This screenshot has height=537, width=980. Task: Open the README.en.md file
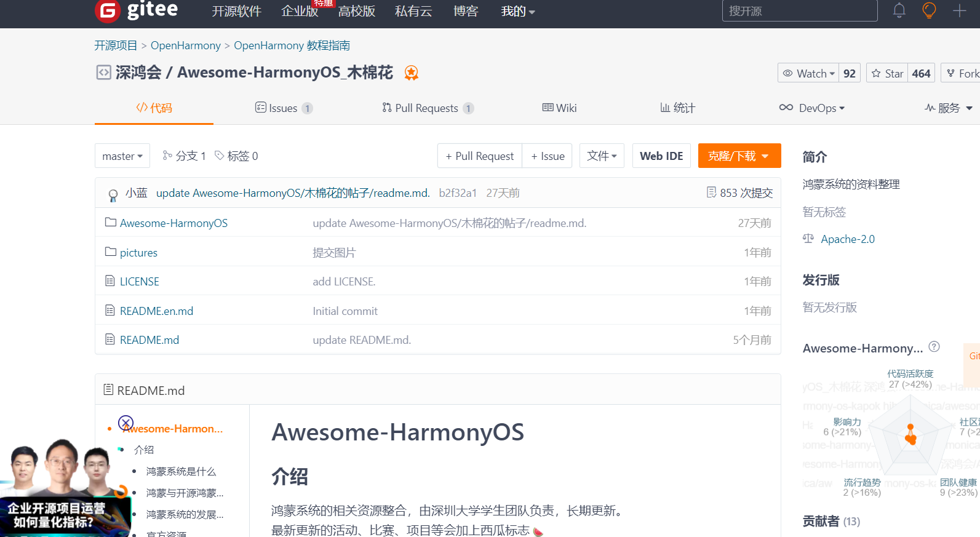coord(156,311)
